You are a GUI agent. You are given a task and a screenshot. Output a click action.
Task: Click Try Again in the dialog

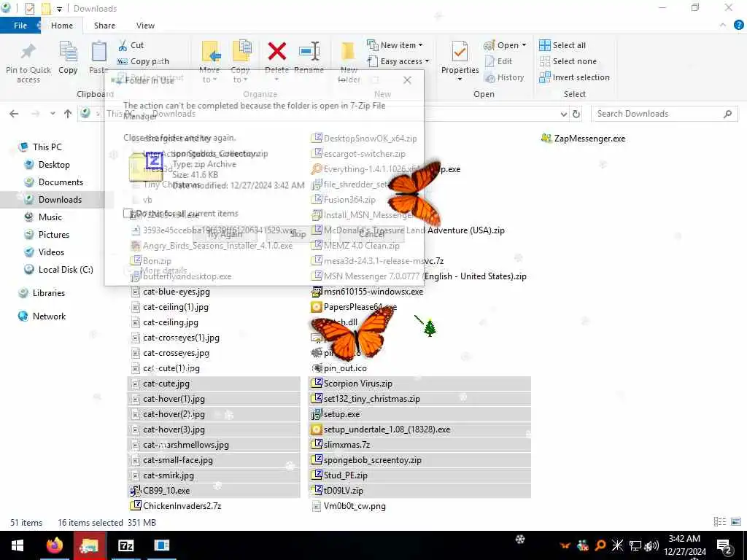(x=225, y=234)
